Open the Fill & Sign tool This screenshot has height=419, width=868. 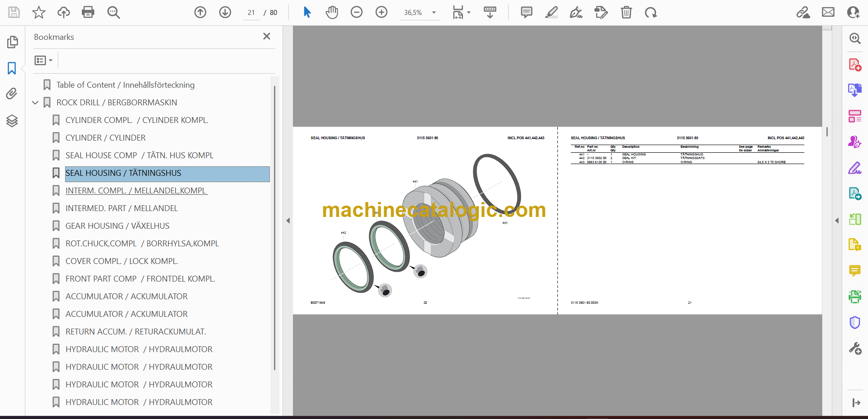coord(855,168)
